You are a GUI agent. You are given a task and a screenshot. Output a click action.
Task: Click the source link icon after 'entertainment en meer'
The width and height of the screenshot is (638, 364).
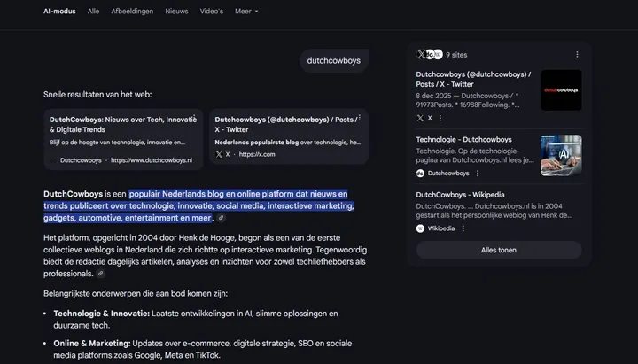coord(221,218)
